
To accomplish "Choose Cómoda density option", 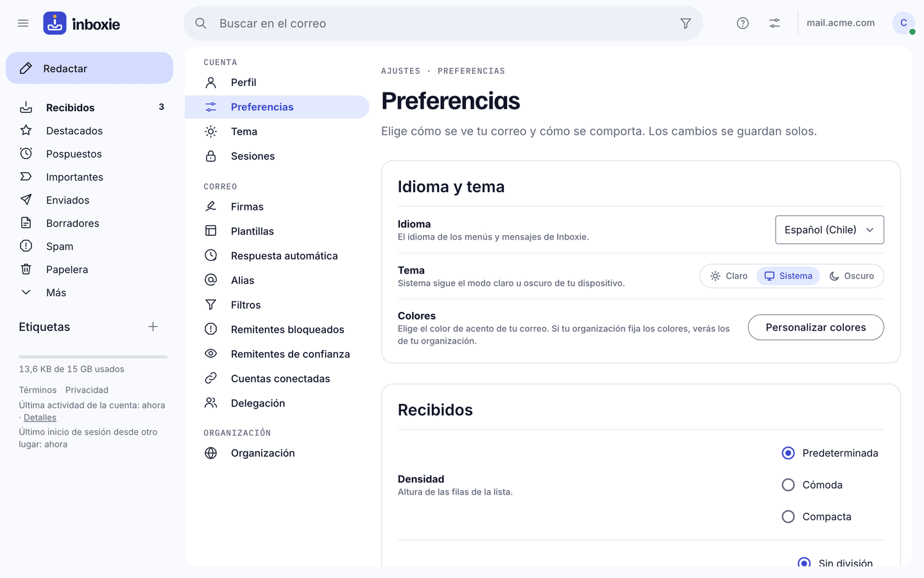I will [x=789, y=485].
